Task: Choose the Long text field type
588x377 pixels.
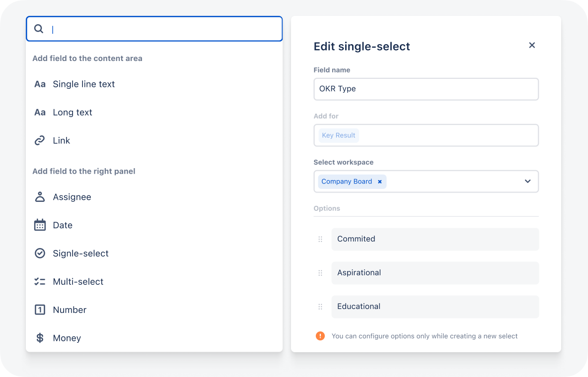Action: click(x=73, y=112)
